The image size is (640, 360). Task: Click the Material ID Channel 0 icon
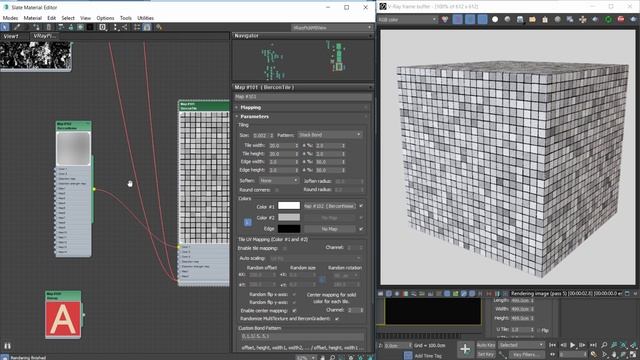[102, 27]
